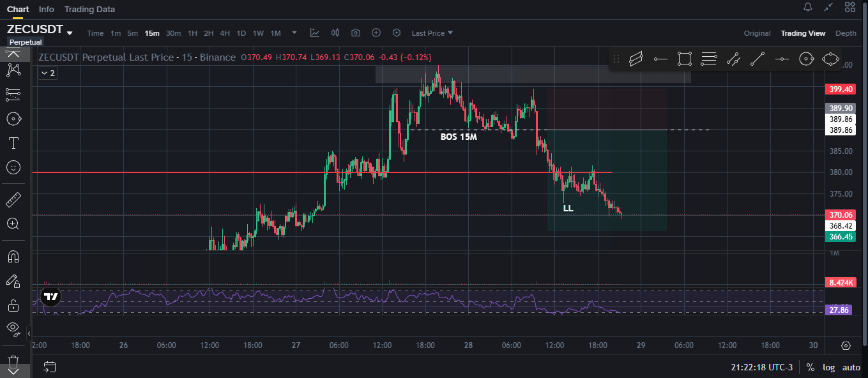Image resolution: width=868 pixels, height=378 pixels.
Task: Select the circle tool in floating toolbar
Action: tap(806, 59)
